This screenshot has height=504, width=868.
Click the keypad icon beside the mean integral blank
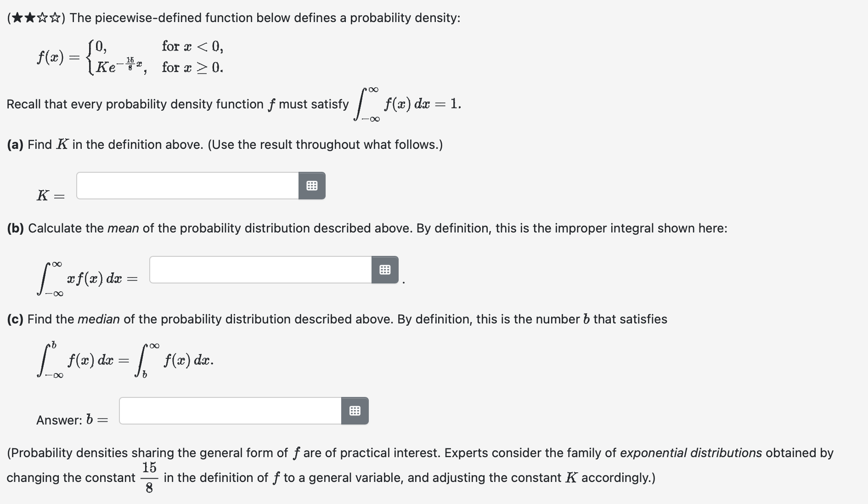pos(384,270)
